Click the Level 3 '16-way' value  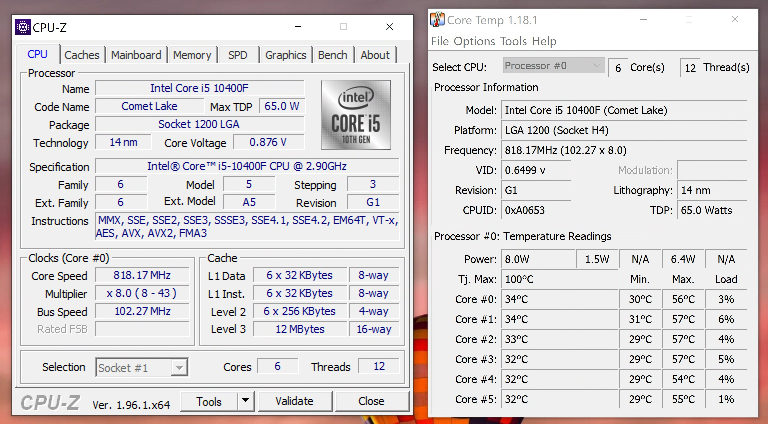point(374,329)
